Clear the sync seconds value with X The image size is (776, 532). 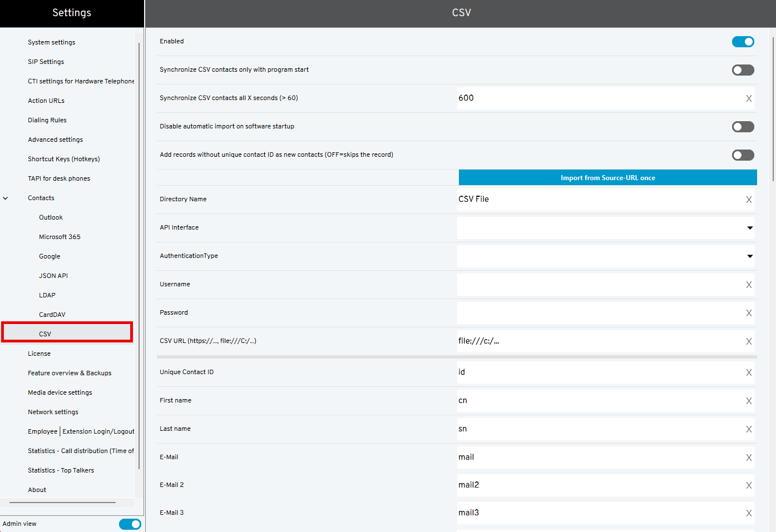(749, 98)
